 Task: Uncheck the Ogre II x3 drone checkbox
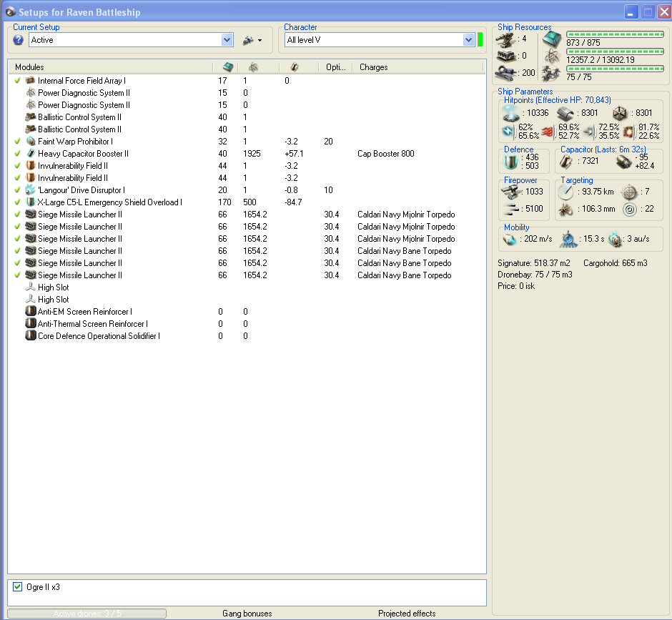click(x=18, y=587)
